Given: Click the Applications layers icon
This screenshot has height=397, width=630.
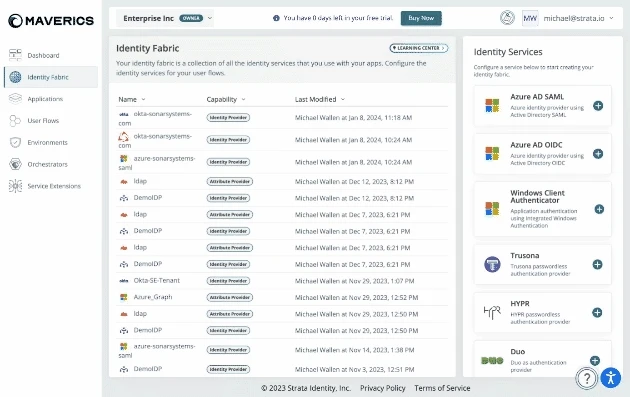Looking at the screenshot, I should point(15,98).
